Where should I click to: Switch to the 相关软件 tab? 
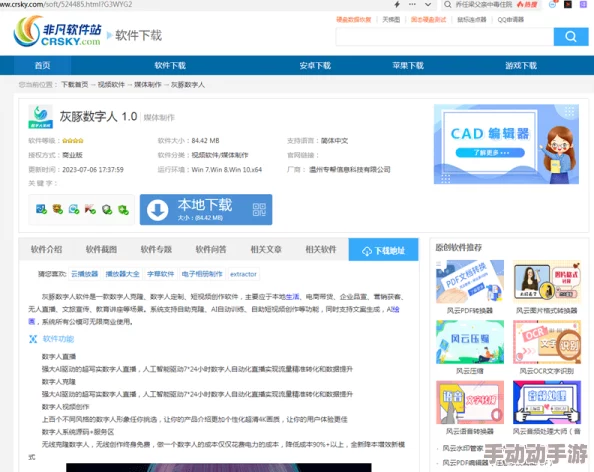pyautogui.click(x=321, y=249)
